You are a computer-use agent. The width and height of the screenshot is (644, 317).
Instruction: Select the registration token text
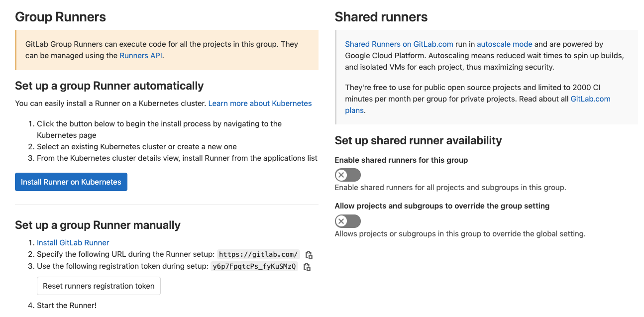pyautogui.click(x=254, y=266)
